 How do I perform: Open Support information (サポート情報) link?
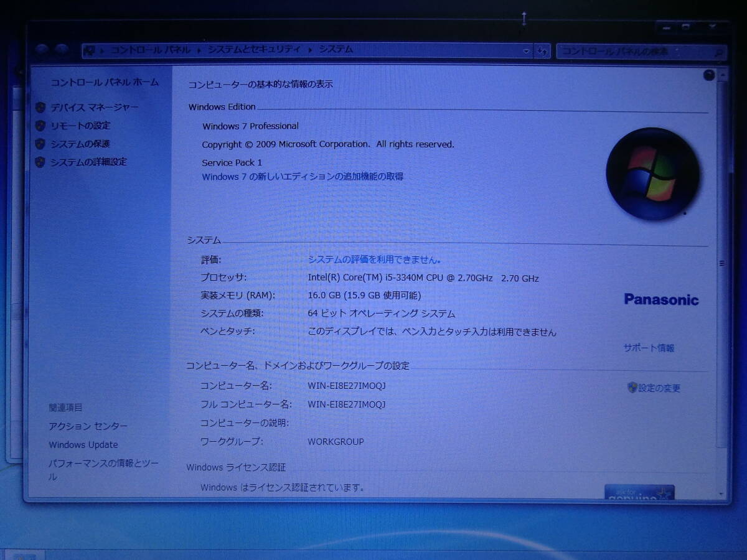pos(649,348)
